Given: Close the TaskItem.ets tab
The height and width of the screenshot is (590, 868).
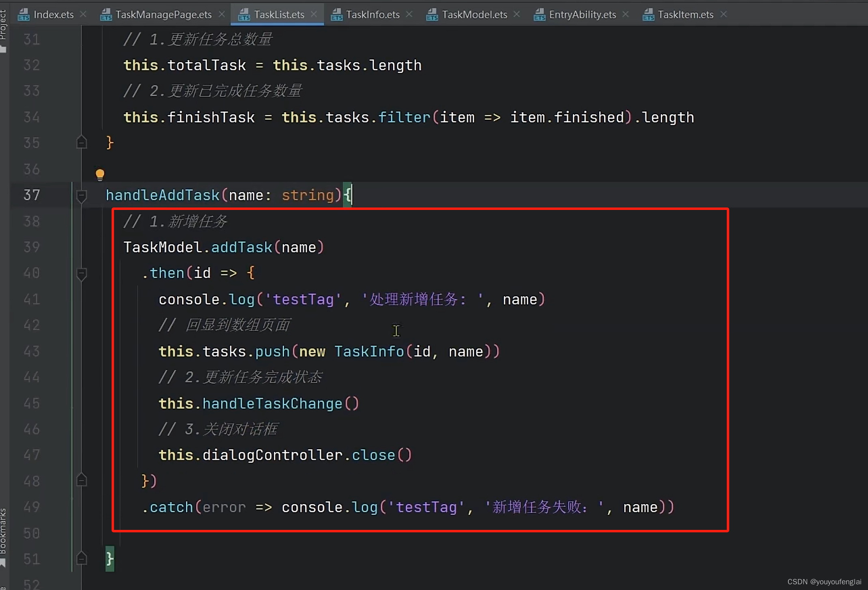Looking at the screenshot, I should 723,14.
